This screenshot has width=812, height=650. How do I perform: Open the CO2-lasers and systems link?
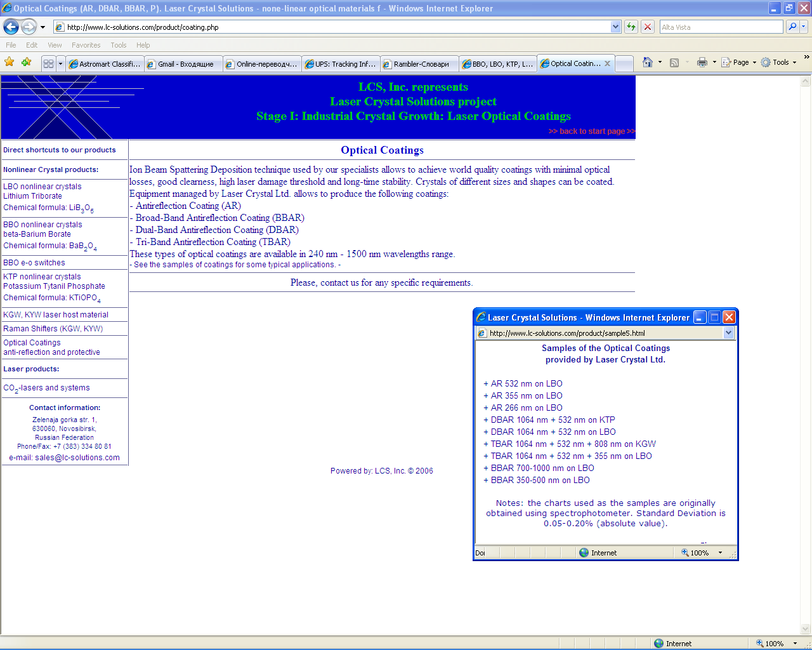click(x=46, y=388)
